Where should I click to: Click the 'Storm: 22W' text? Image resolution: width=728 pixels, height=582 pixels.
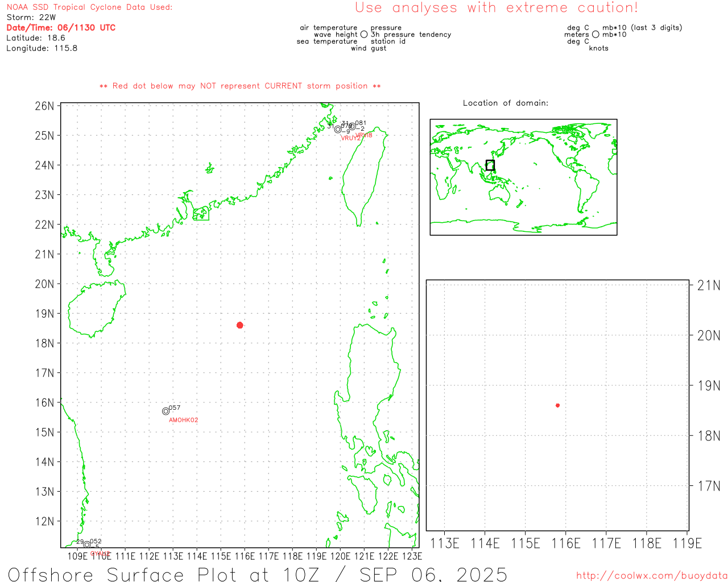click(31, 18)
